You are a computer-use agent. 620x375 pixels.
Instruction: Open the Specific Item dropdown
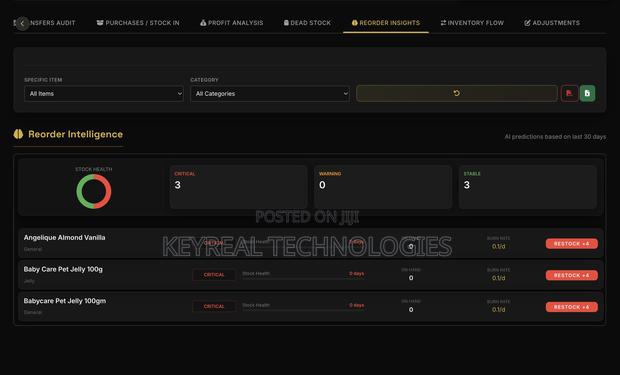(x=104, y=94)
